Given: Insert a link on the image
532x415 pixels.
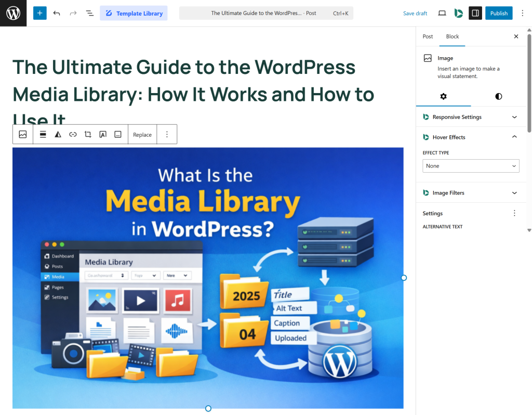Looking at the screenshot, I should click(x=73, y=134).
